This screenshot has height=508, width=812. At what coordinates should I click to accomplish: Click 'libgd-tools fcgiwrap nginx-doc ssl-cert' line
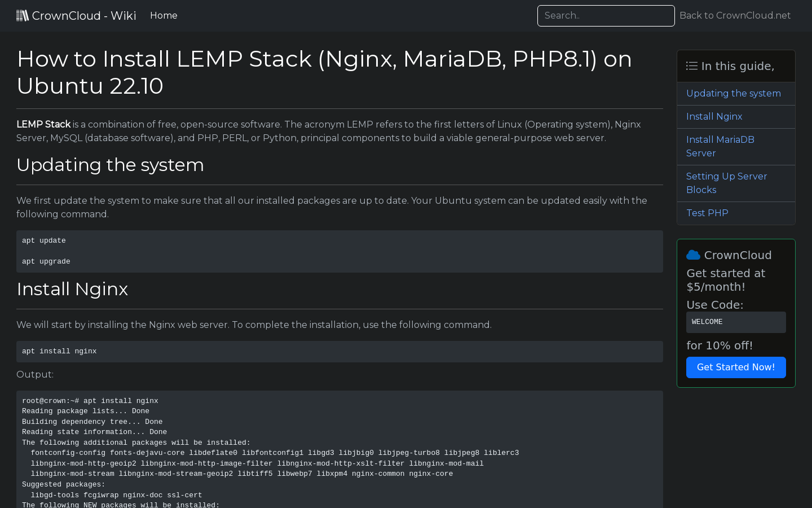click(116, 495)
